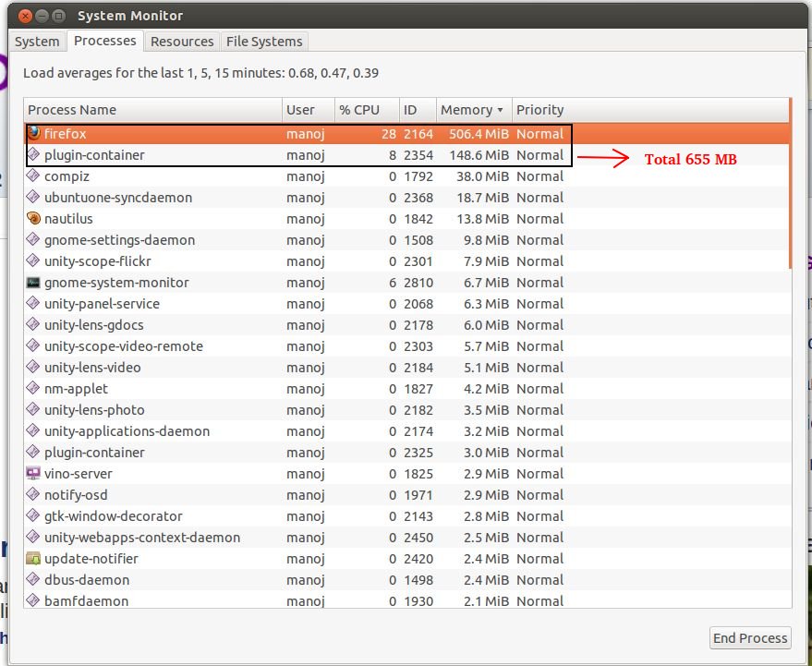
Task: Click the nautilus file manager icon
Action: point(35,219)
